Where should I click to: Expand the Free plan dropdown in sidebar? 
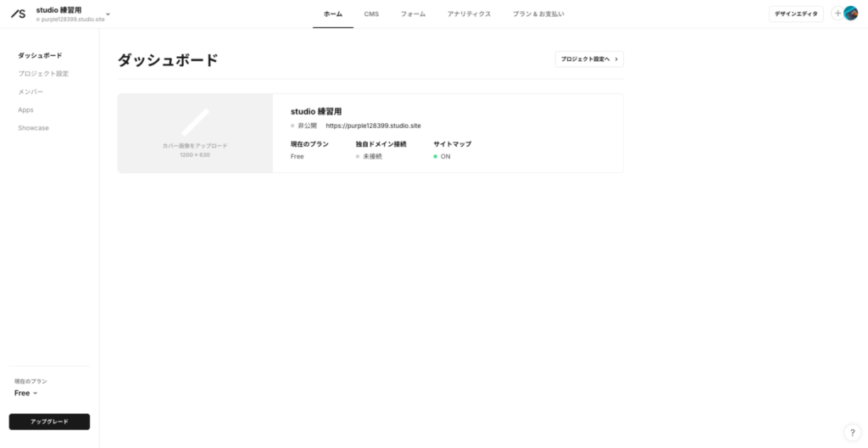click(26, 393)
